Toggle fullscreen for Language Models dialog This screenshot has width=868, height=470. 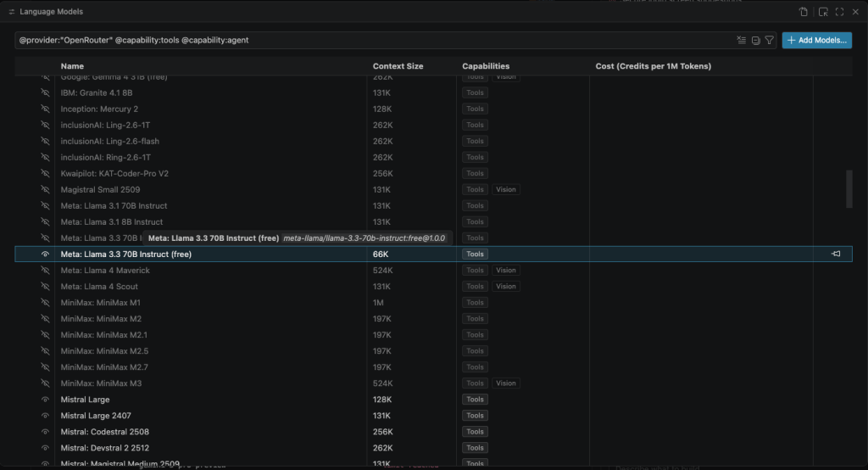(x=840, y=12)
